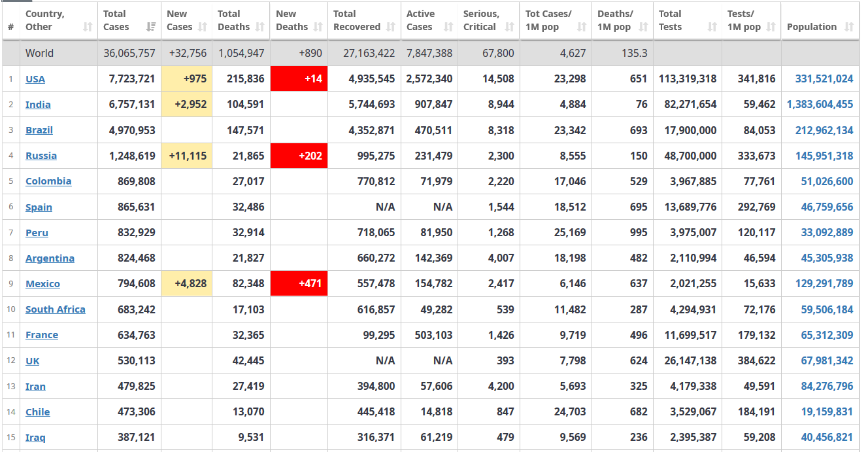This screenshot has height=452, width=868.
Task: Click New Deaths column sort arrows
Action: pos(318,27)
